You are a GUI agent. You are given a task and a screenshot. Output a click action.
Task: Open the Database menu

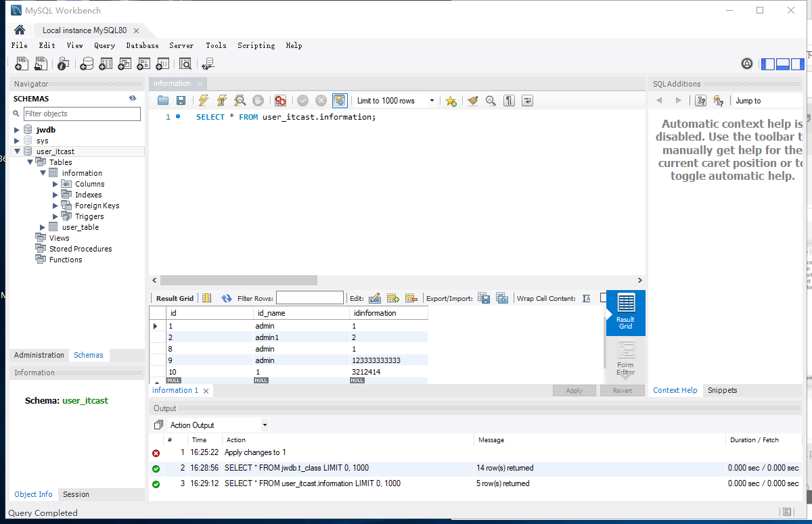[142, 45]
